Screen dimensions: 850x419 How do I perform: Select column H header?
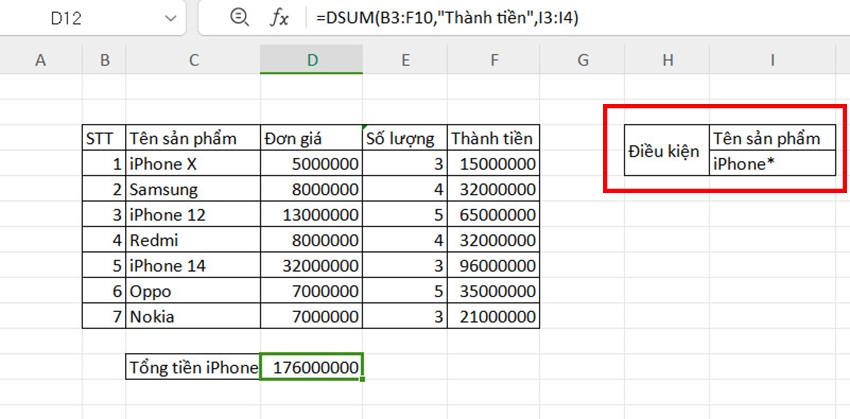(x=667, y=60)
